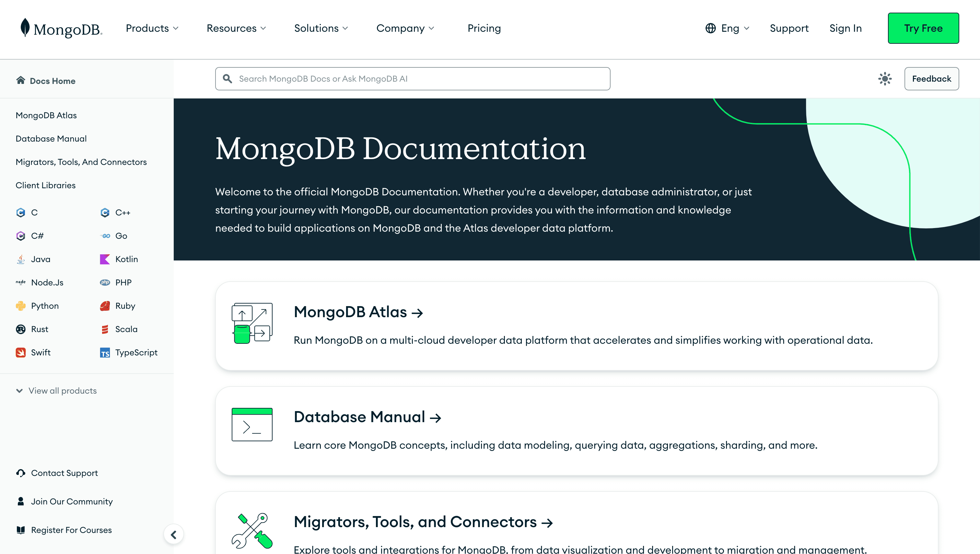The image size is (980, 554).
Task: Click the Sign In button
Action: 846,28
